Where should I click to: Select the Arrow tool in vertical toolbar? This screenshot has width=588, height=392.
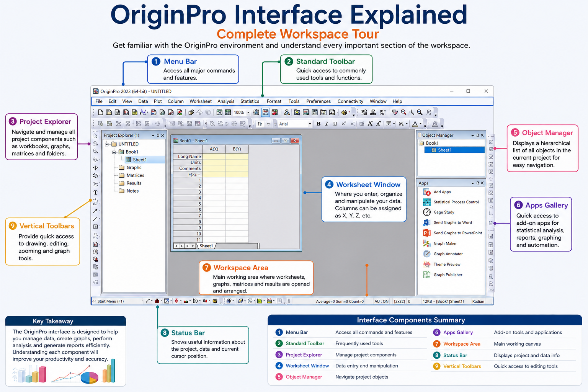click(95, 211)
